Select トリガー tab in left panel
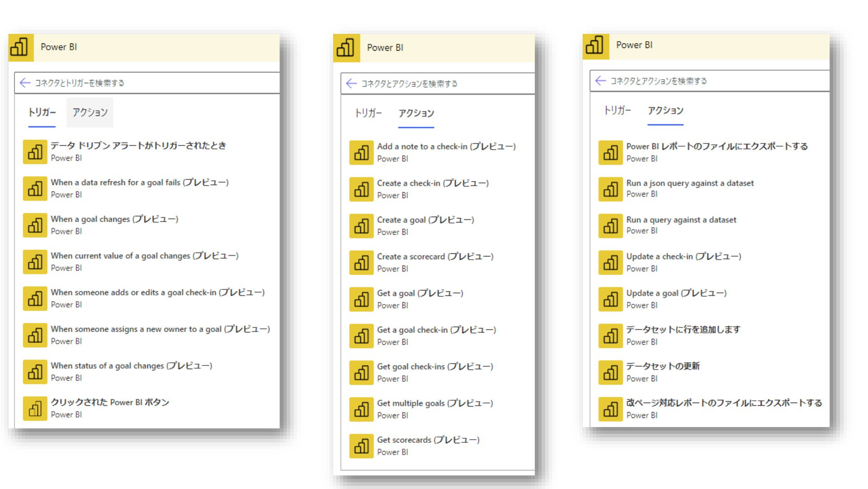This screenshot has width=868, height=489. [42, 112]
